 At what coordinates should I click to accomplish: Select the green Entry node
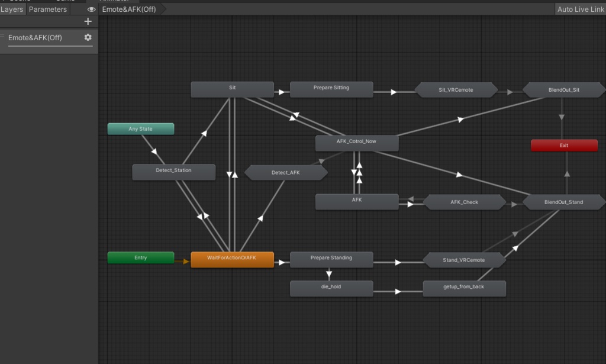tap(141, 257)
